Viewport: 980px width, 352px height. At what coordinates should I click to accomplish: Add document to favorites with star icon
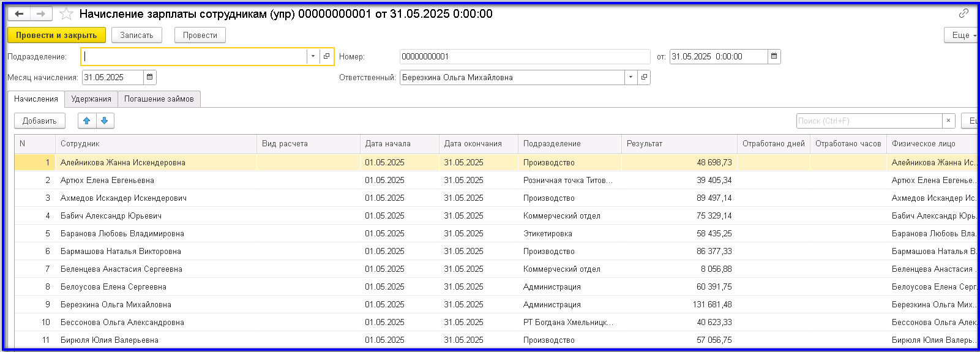(x=66, y=14)
